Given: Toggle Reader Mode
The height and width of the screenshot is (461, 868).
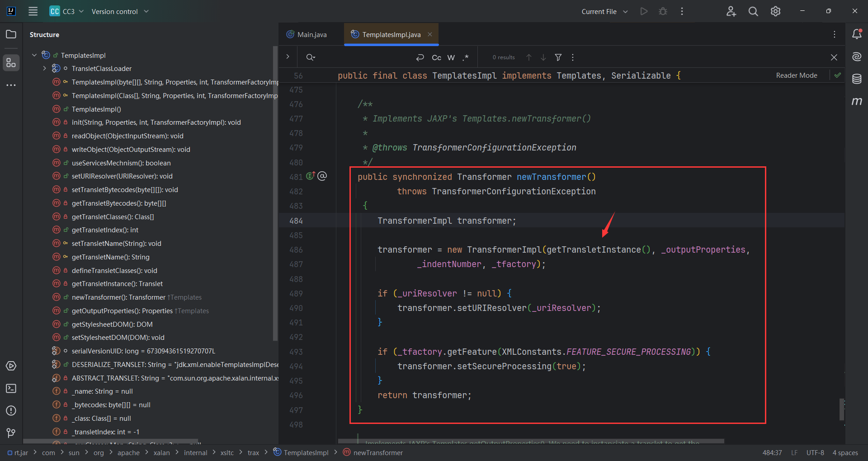Looking at the screenshot, I should point(797,75).
